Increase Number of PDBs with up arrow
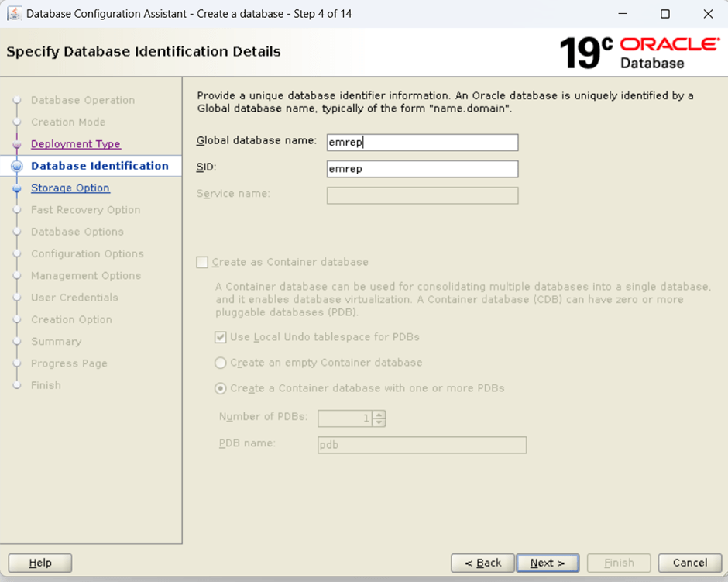This screenshot has height=582, width=728. pos(379,414)
